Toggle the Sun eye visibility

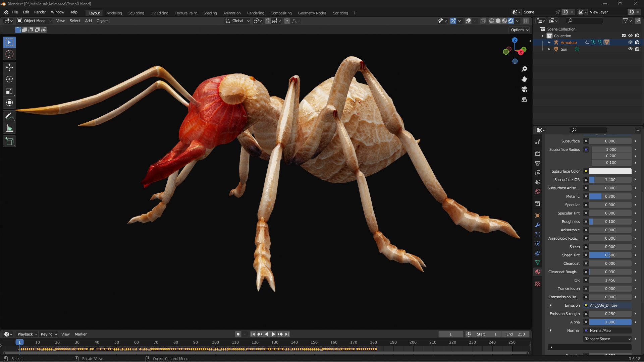tap(630, 49)
